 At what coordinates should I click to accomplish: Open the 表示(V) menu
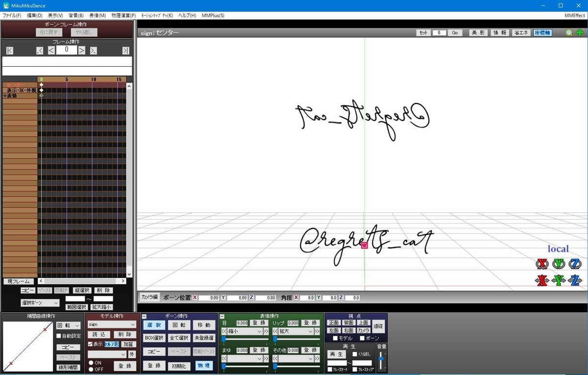[55, 15]
